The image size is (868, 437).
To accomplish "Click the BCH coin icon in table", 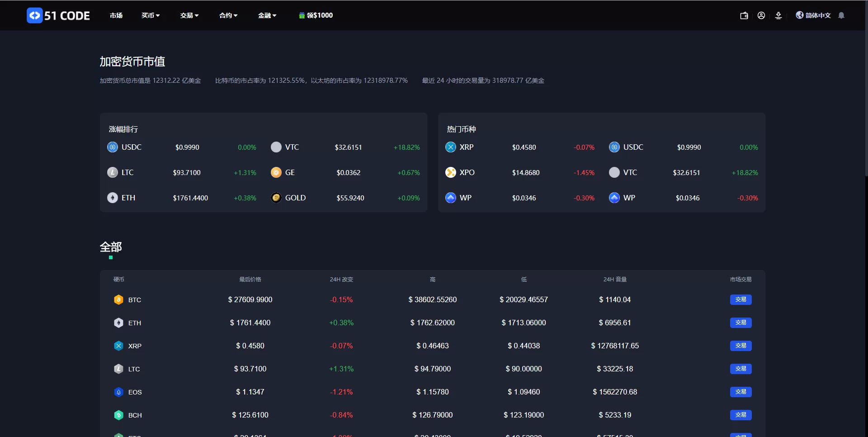I will tap(118, 415).
